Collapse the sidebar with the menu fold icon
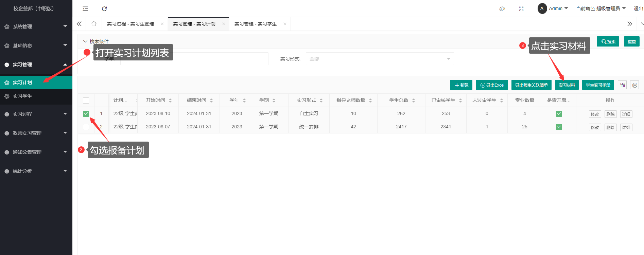 coord(85,9)
